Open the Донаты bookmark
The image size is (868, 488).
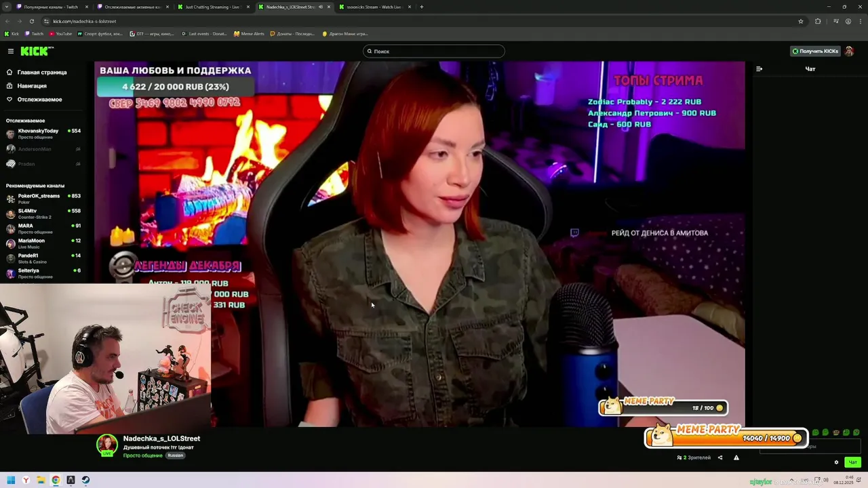(292, 33)
